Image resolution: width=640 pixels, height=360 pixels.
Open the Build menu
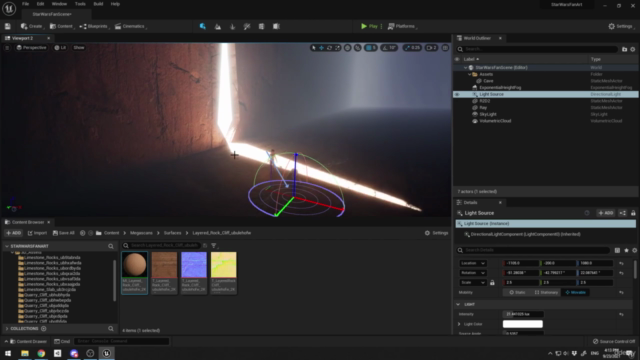tap(98, 4)
